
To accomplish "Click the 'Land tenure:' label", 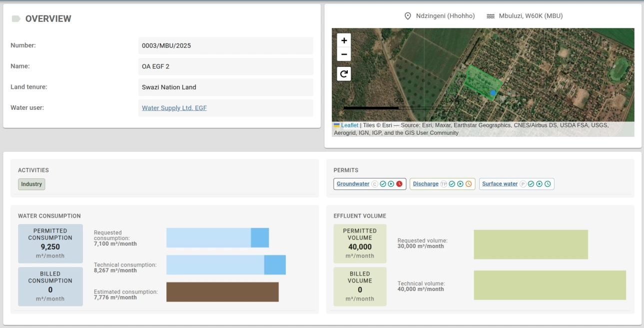I will pos(28,87).
